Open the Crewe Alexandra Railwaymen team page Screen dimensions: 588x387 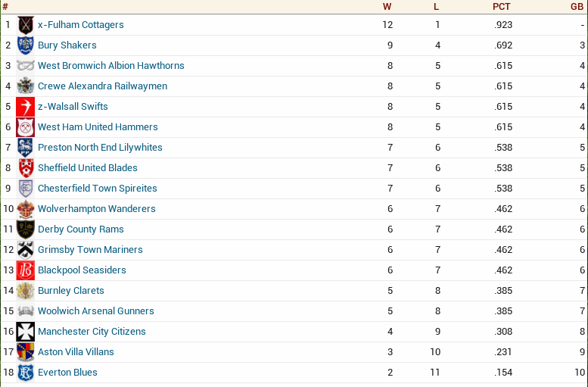click(x=102, y=86)
